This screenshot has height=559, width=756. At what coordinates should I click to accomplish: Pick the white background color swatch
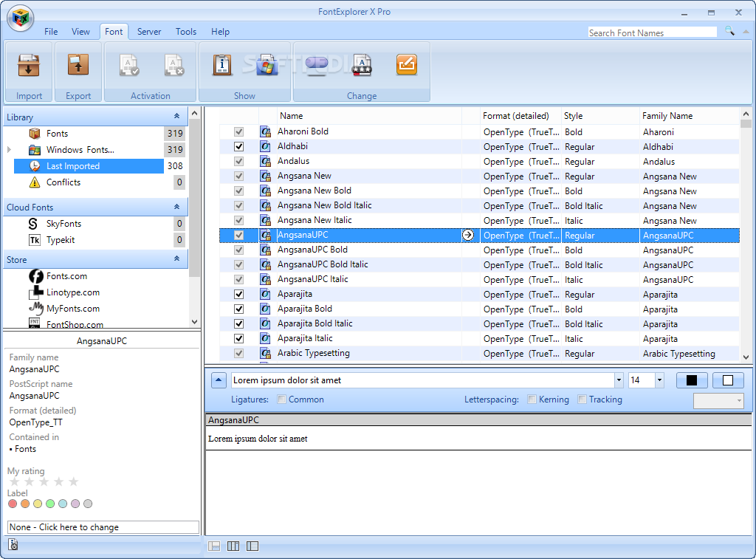tap(728, 380)
